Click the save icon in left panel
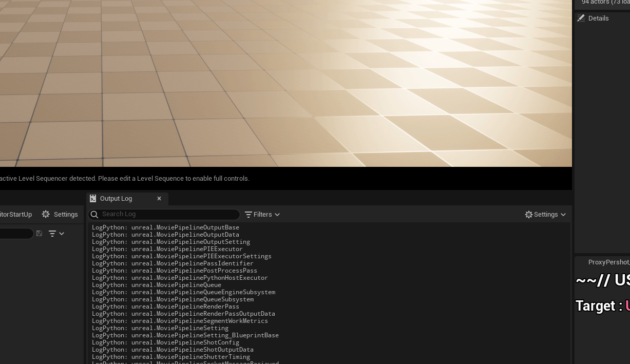Viewport: 630px width, 364px height. point(39,234)
